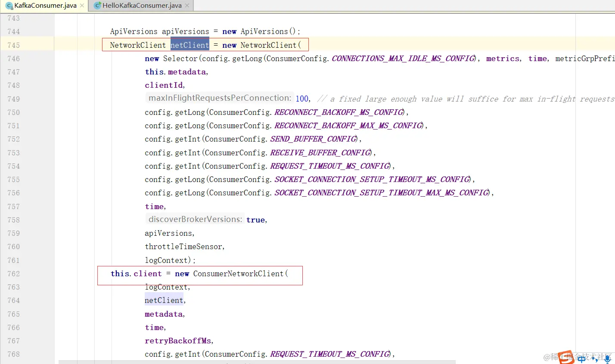Close the KafkaConsumer.java tab

(x=82, y=6)
